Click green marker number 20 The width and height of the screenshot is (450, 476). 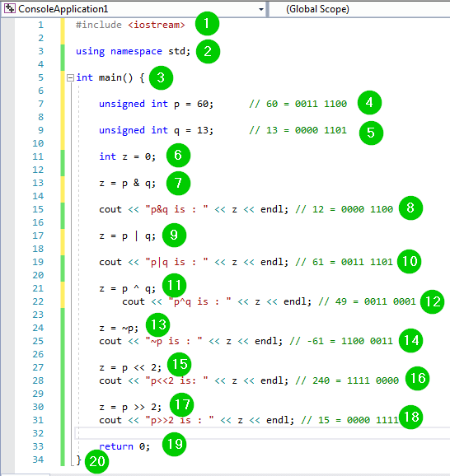(97, 461)
